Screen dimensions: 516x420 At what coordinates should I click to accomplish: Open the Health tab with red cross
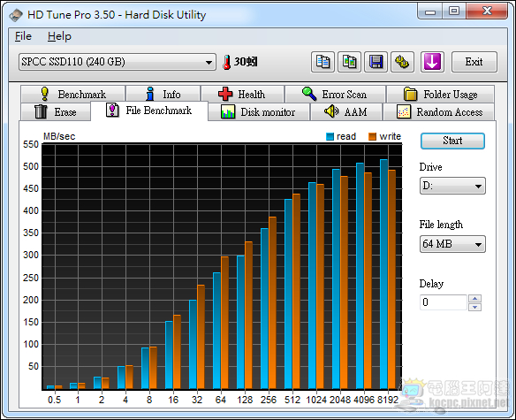(242, 95)
